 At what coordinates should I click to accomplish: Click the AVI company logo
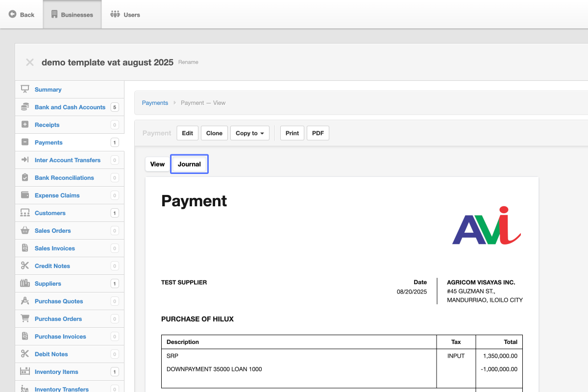[487, 225]
